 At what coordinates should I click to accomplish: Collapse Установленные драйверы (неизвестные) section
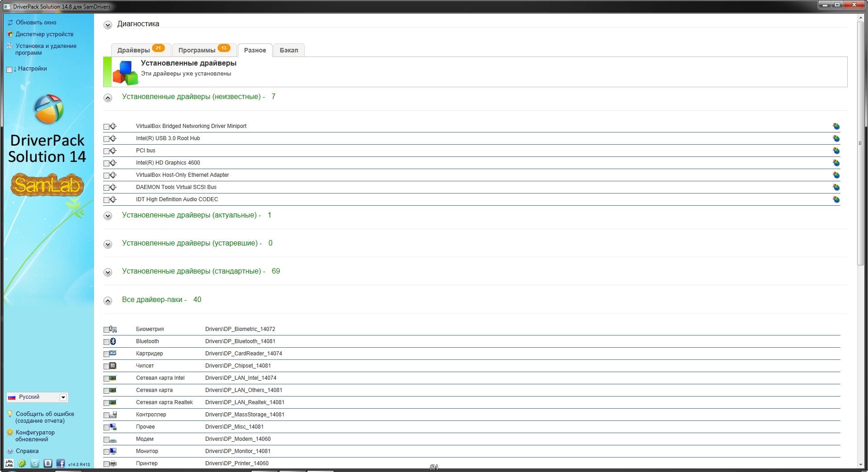[108, 98]
